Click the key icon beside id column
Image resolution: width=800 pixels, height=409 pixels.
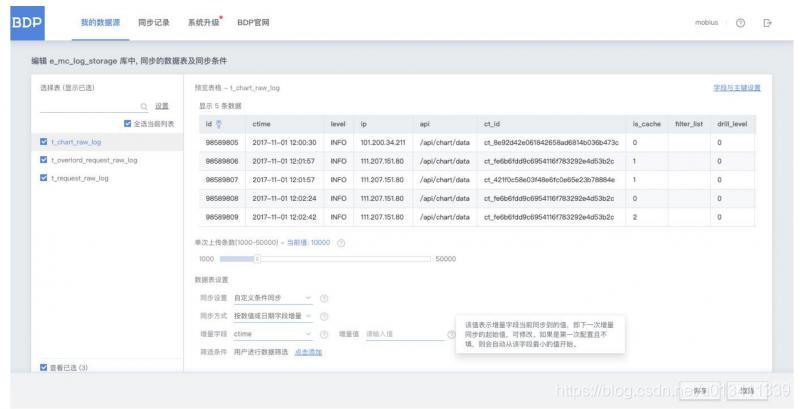pyautogui.click(x=218, y=124)
